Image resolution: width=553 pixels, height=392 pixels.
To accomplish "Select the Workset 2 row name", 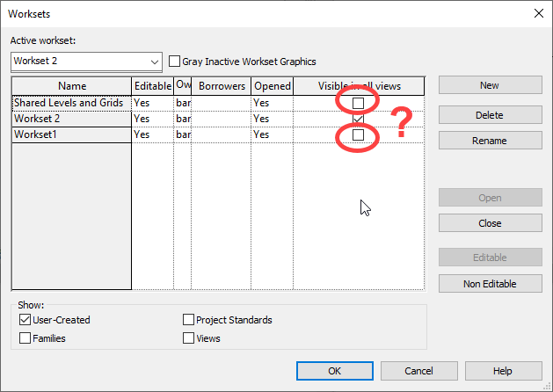I will pyautogui.click(x=71, y=119).
